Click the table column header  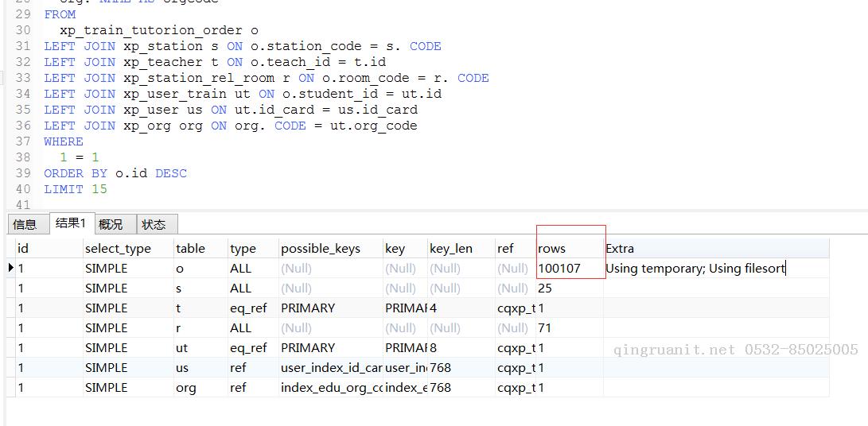coord(200,249)
